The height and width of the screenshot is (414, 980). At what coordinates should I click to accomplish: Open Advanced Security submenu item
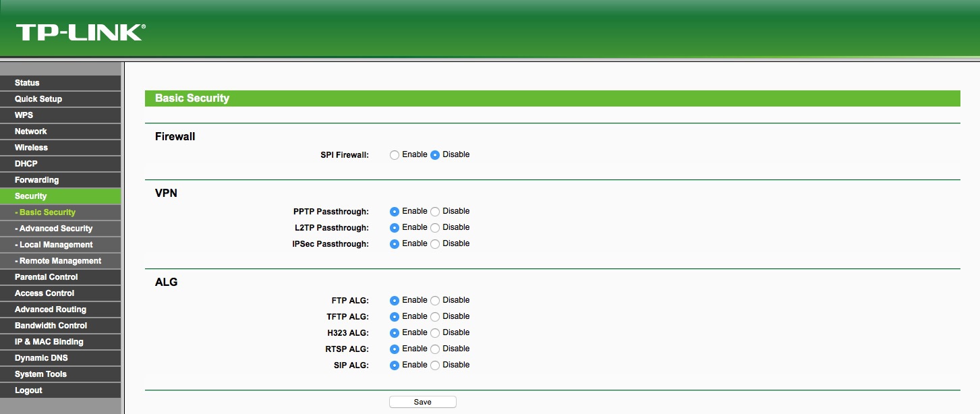55,229
